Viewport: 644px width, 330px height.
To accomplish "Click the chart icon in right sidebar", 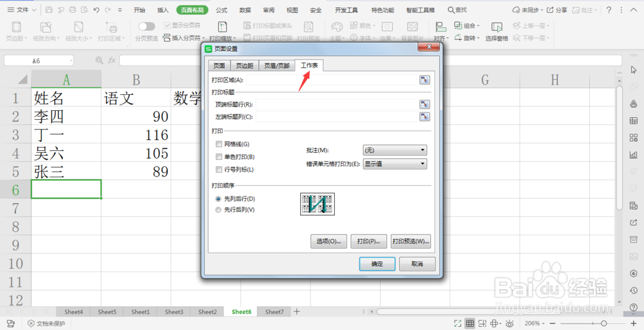I will [x=634, y=155].
